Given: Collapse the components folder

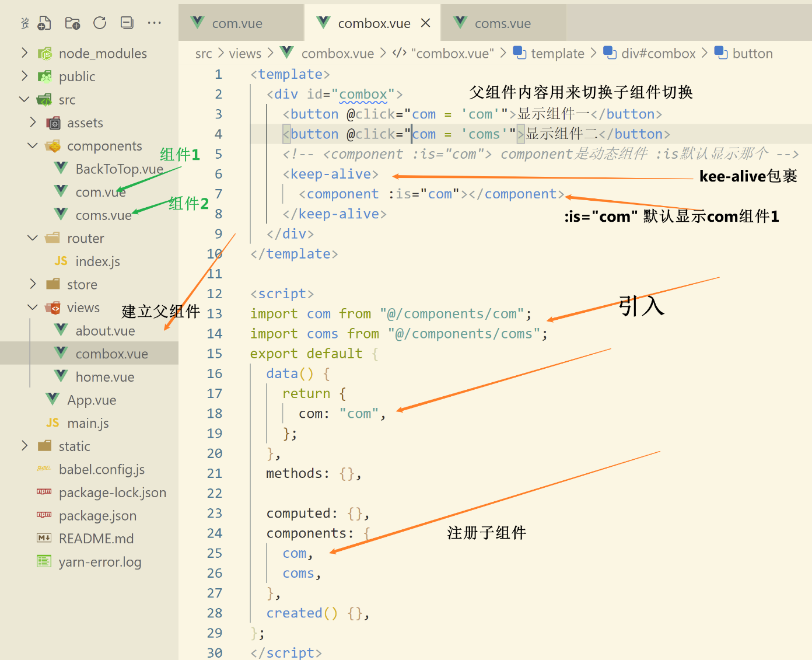Looking at the screenshot, I should click(32, 145).
